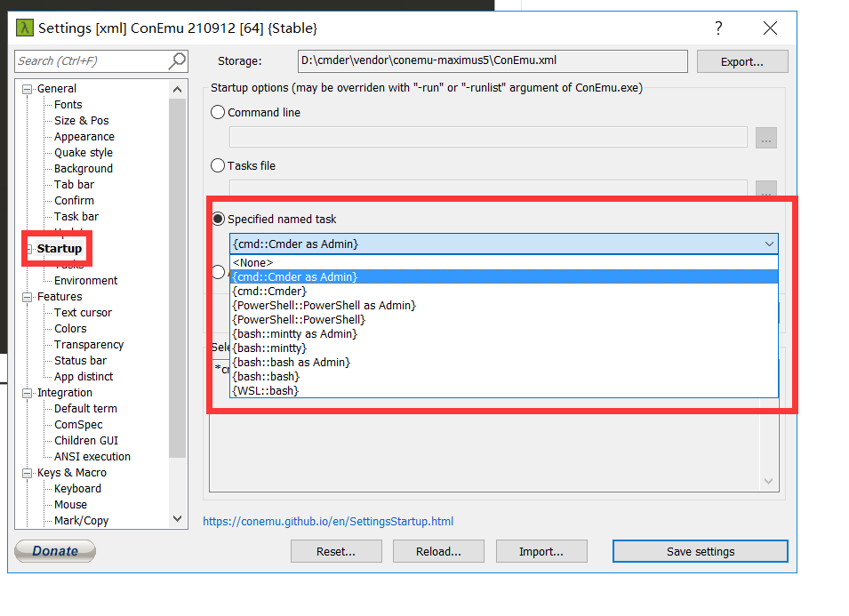Click settings tree scroll up arrow
The width and height of the screenshot is (849, 616).
pos(177,89)
